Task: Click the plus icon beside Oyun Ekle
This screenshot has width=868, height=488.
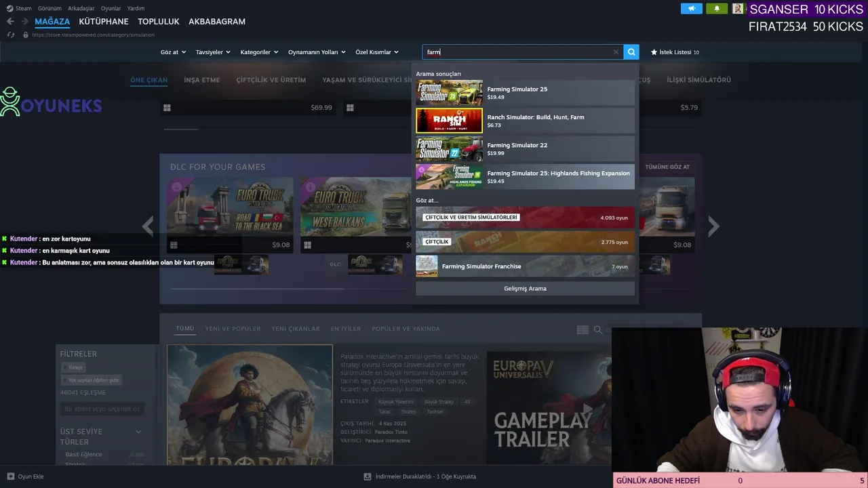Action: tap(10, 476)
